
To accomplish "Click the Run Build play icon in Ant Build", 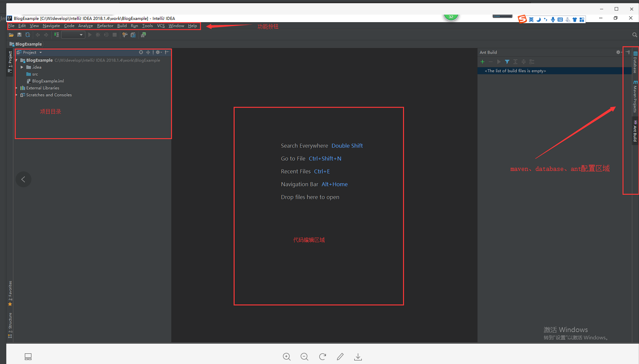I will [x=499, y=62].
